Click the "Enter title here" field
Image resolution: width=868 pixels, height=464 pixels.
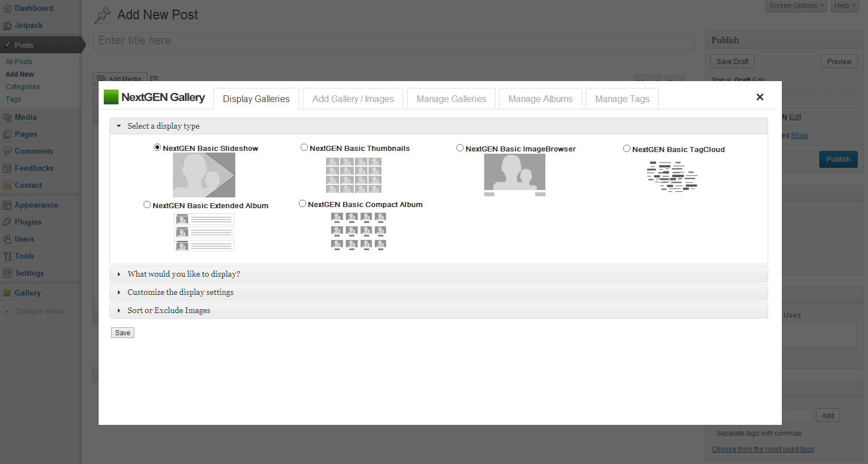393,40
